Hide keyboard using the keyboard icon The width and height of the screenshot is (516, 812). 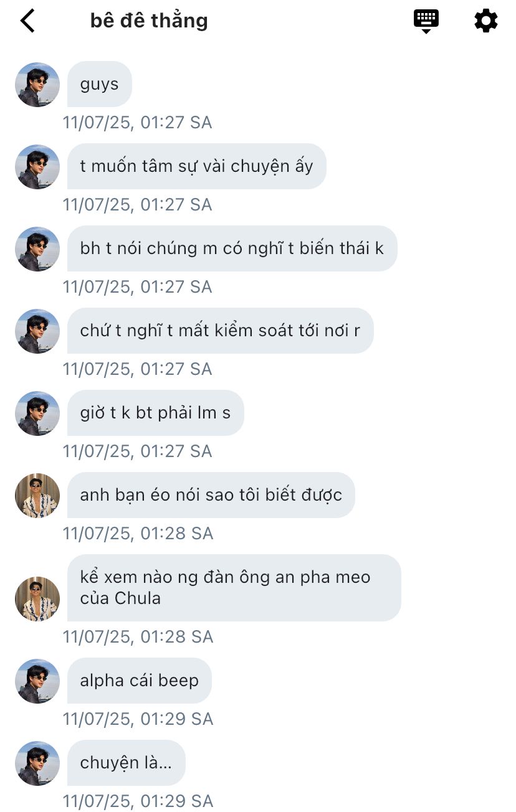tap(426, 21)
